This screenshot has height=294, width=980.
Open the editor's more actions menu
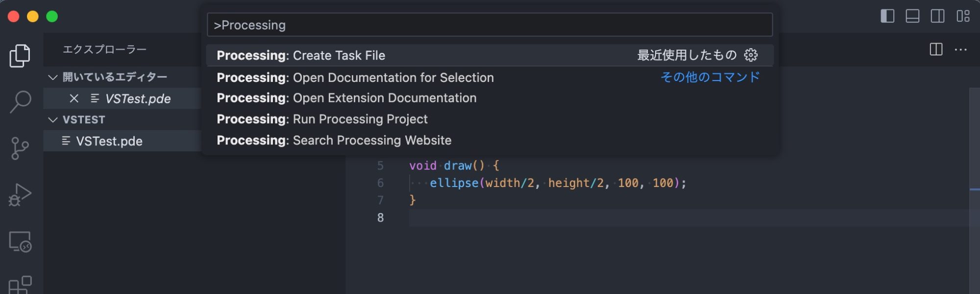[x=960, y=50]
